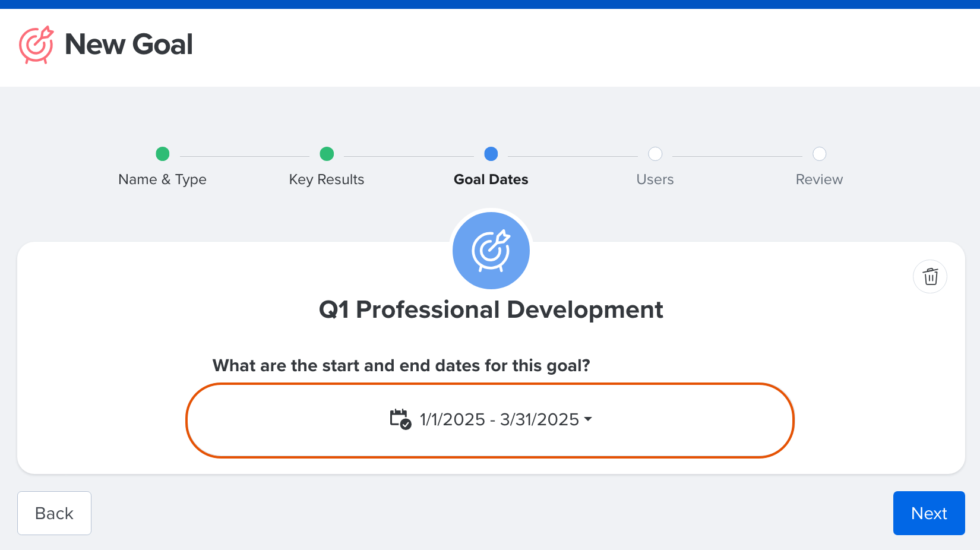
Task: Click the large blue goal target icon
Action: [x=491, y=251]
